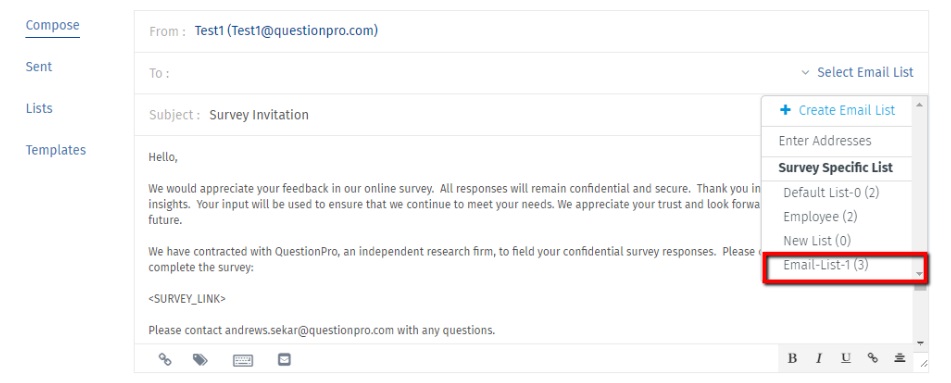Screen dimensions: 951x383
Task: Go to Lists in sidebar
Action: (x=39, y=109)
